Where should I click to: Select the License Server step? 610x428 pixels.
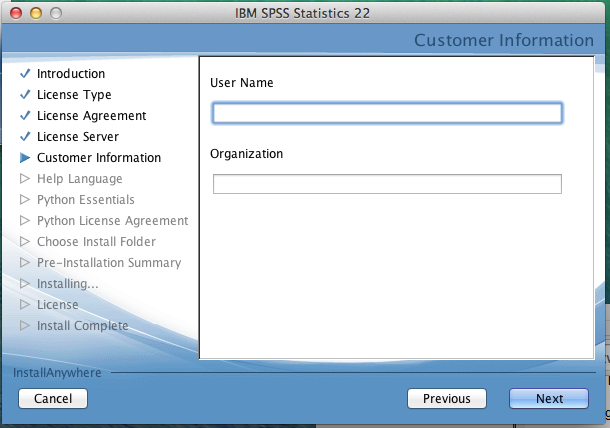click(x=78, y=137)
